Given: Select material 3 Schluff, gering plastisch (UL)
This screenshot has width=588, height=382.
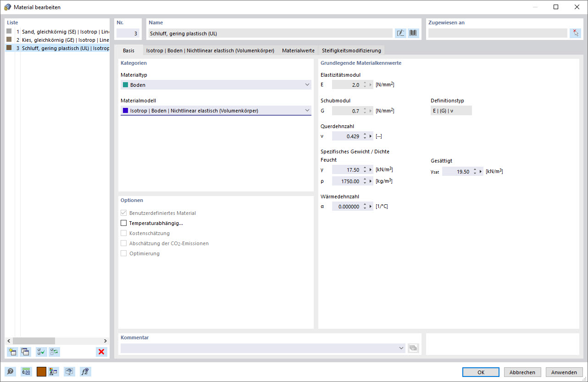Looking at the screenshot, I should (57, 48).
